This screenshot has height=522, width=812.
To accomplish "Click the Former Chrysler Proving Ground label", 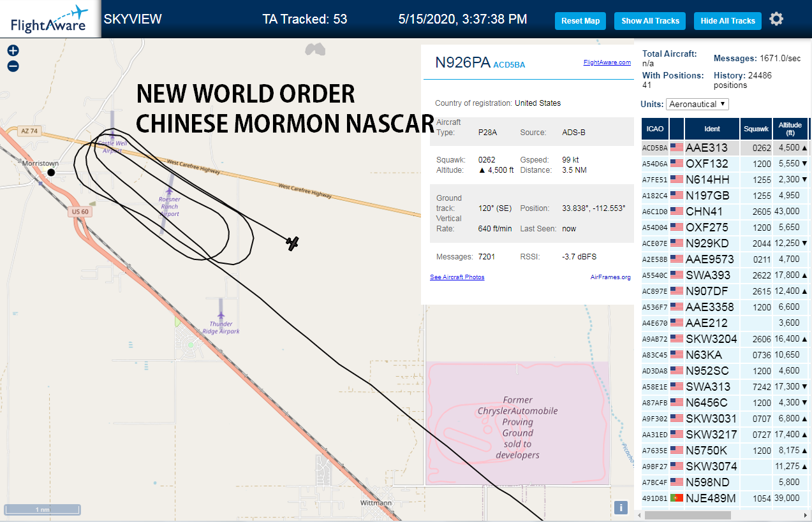I will coord(517,428).
